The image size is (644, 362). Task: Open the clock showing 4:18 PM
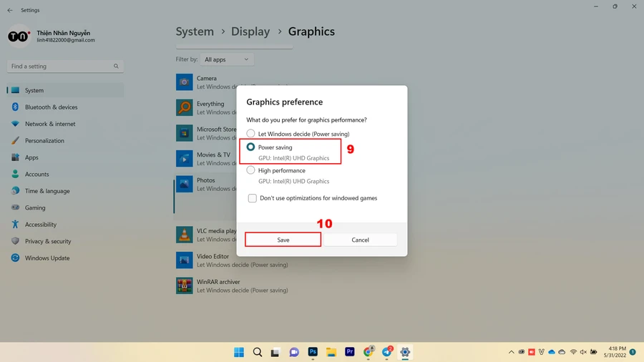(615, 352)
